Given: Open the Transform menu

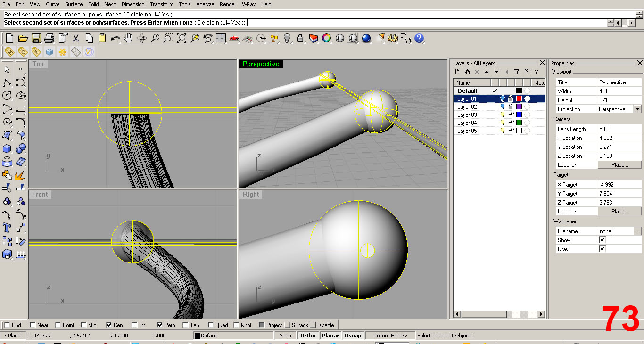Looking at the screenshot, I should [162, 4].
